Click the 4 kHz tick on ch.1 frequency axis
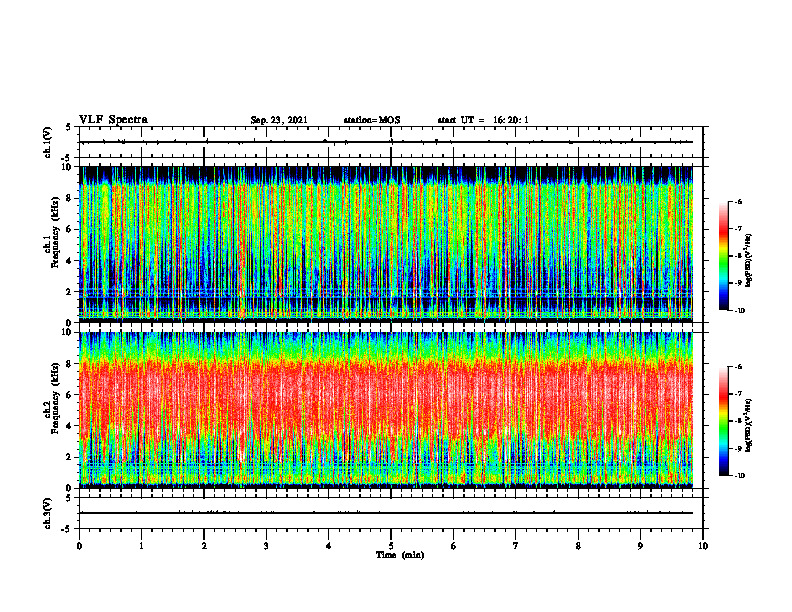792x612 pixels. tap(70, 261)
